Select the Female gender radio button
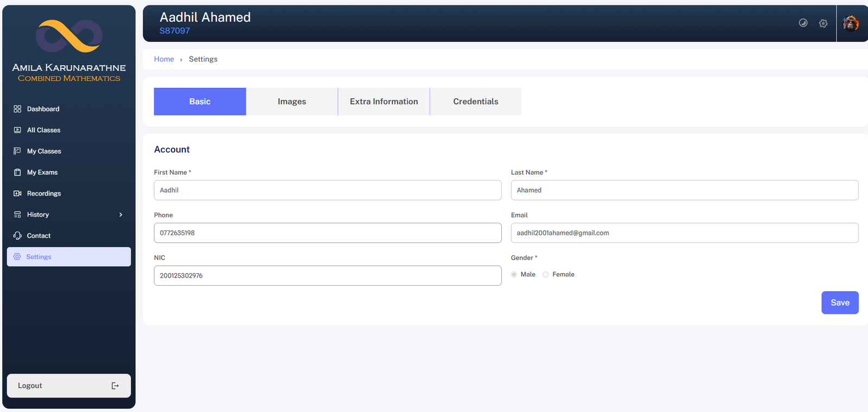868x412 pixels. 546,274
